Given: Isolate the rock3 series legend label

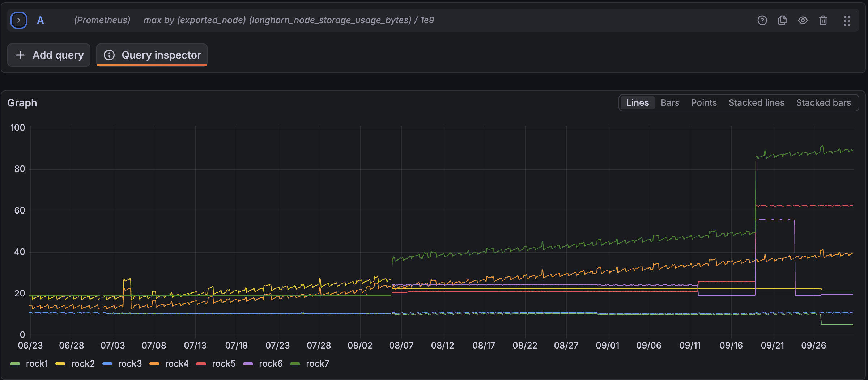Looking at the screenshot, I should [130, 364].
